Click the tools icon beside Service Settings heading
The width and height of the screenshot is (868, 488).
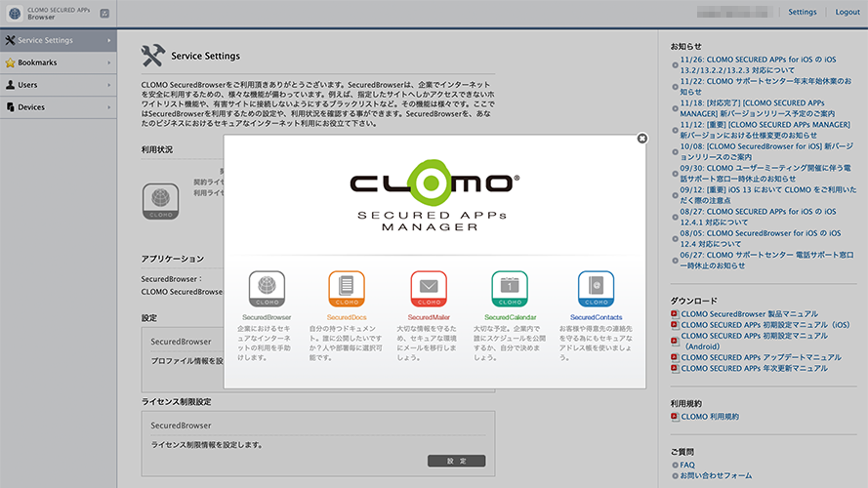(x=152, y=56)
